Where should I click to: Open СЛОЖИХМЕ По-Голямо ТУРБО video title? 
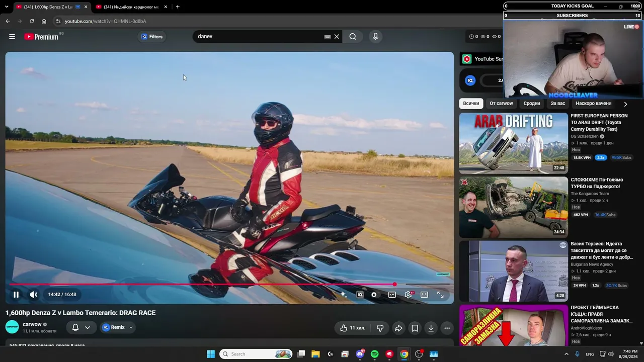click(x=597, y=183)
